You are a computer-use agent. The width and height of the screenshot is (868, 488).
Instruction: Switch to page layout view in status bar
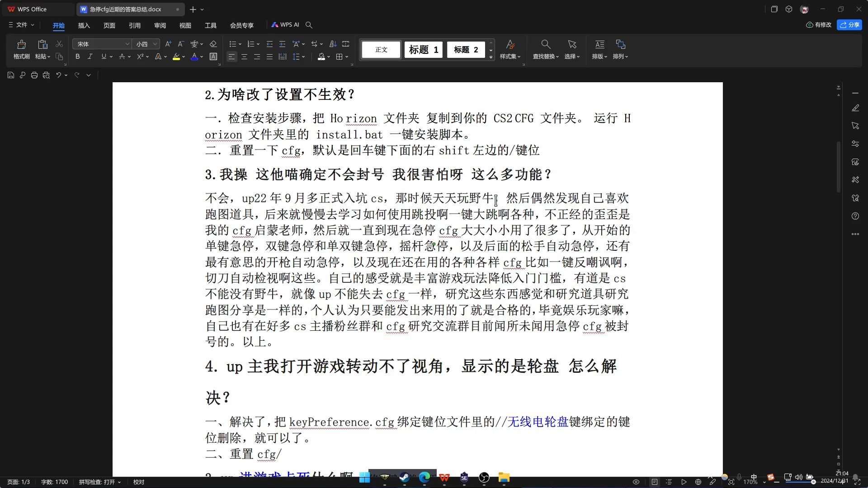click(x=655, y=482)
